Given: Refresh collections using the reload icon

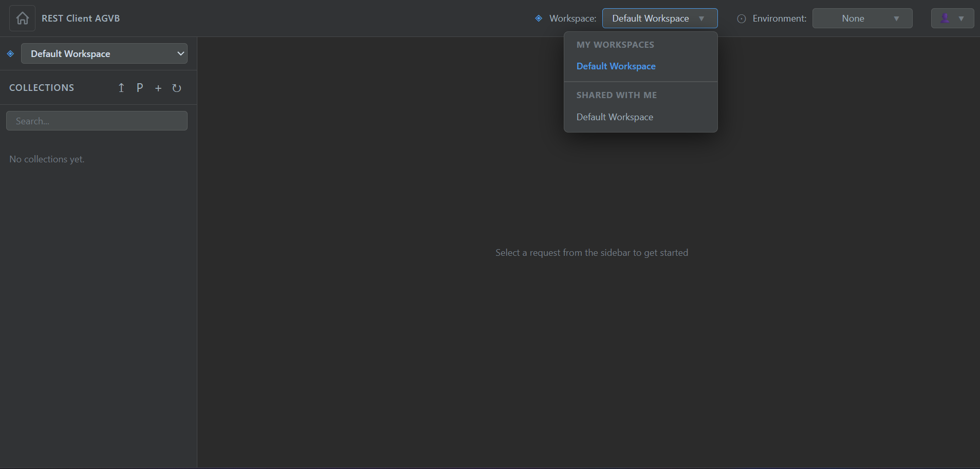Looking at the screenshot, I should tap(176, 88).
